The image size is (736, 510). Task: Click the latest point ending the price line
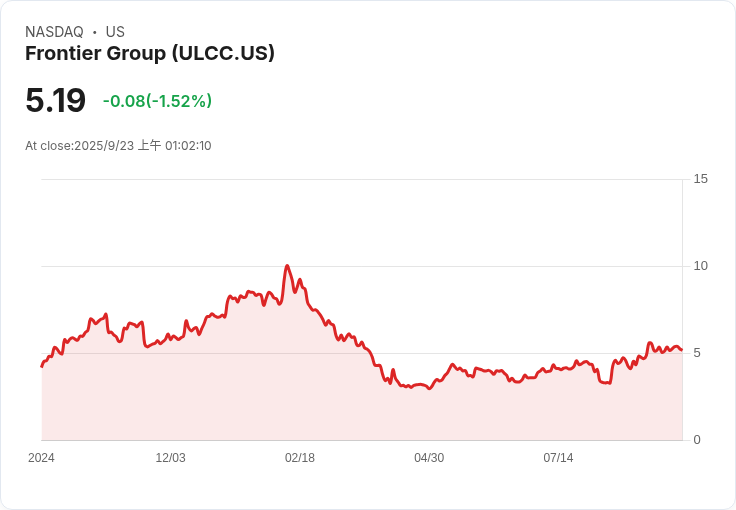(681, 350)
